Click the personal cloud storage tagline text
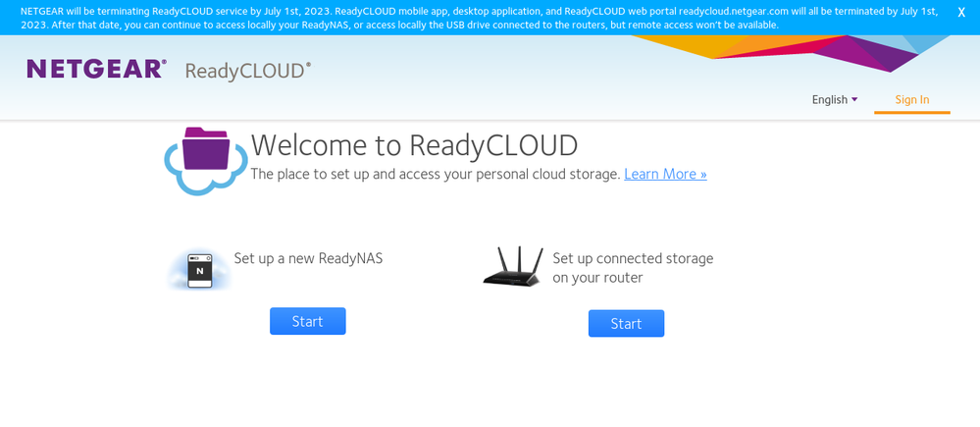 pyautogui.click(x=436, y=174)
